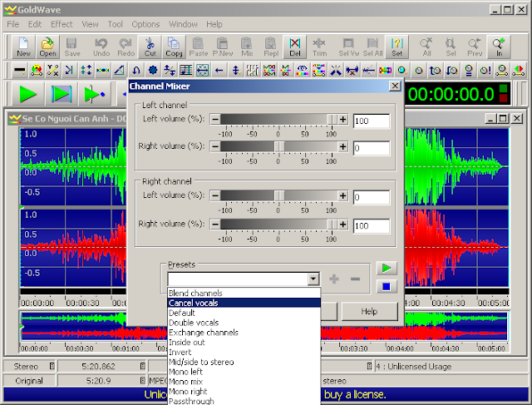The width and height of the screenshot is (532, 405).
Task: Click the Copy toolbar icon
Action: tap(175, 47)
